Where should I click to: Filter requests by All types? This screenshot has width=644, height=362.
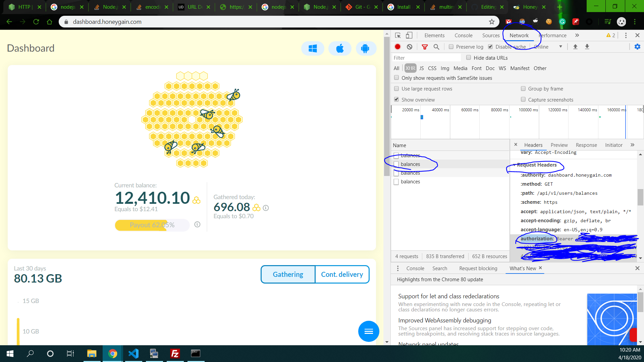pyautogui.click(x=396, y=68)
